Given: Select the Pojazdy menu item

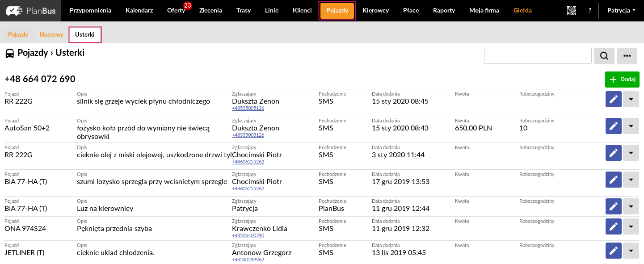Looking at the screenshot, I should pos(337,10).
